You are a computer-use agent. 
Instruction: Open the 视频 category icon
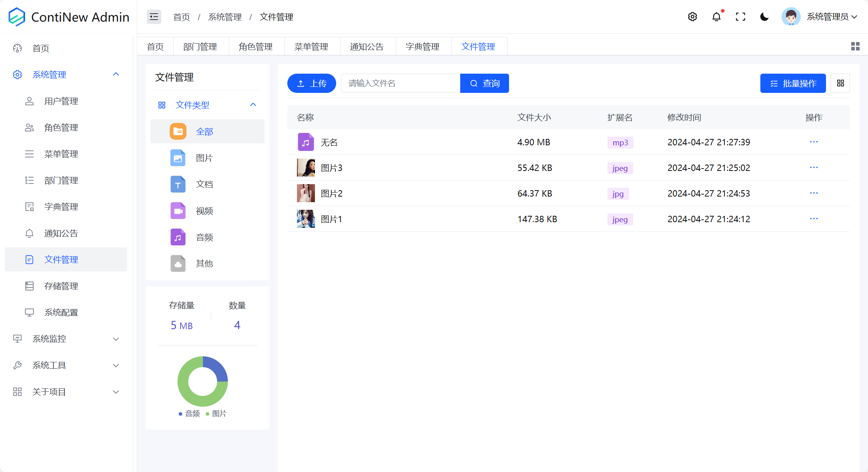pos(178,211)
